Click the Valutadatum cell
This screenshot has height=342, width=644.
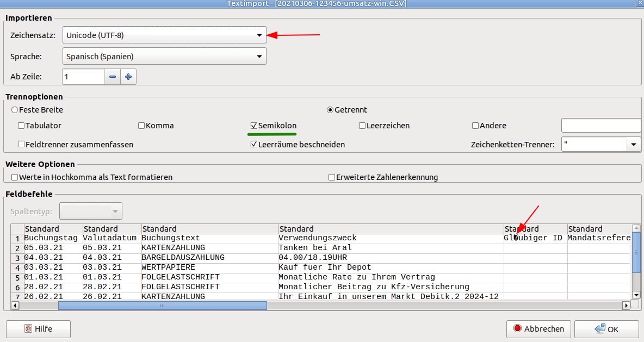click(x=112, y=238)
